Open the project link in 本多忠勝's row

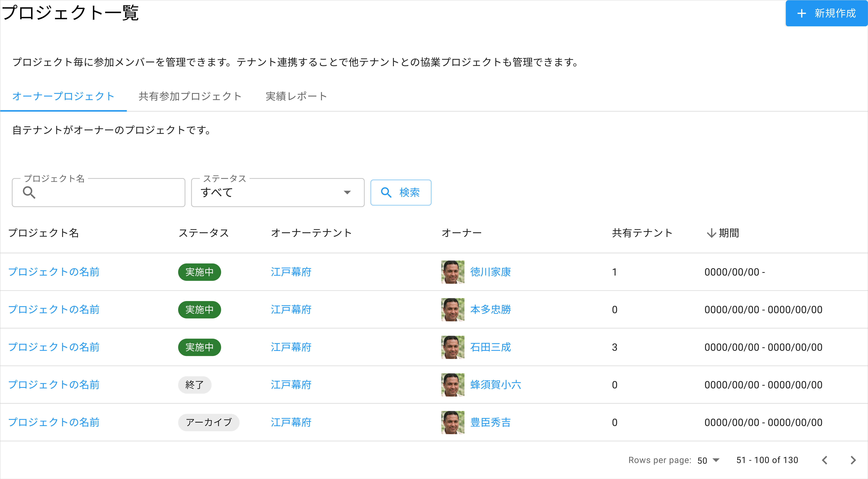(x=54, y=310)
